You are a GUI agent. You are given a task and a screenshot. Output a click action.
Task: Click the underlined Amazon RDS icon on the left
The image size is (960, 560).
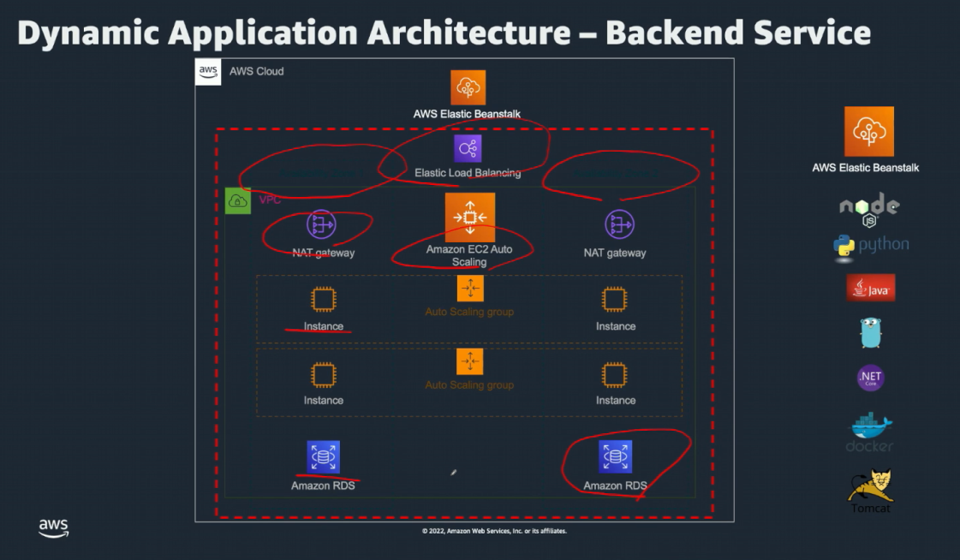click(x=323, y=457)
